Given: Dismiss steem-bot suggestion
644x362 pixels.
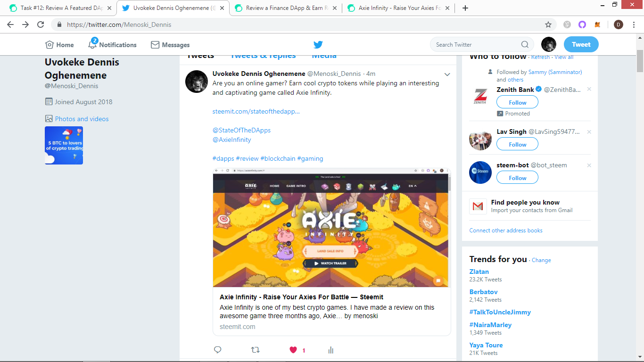Looking at the screenshot, I should 589,165.
